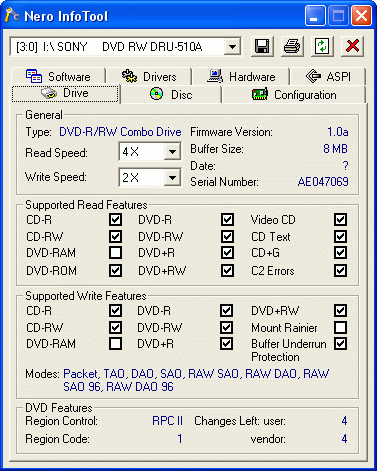Open the Read Speed dropdown
The height and width of the screenshot is (471, 377).
pyautogui.click(x=172, y=152)
